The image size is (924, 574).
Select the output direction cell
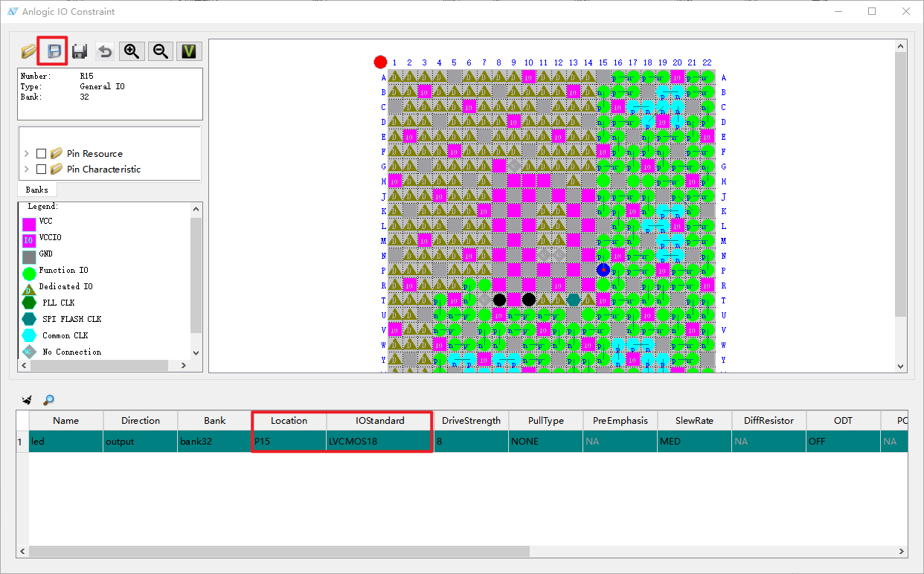coord(141,441)
